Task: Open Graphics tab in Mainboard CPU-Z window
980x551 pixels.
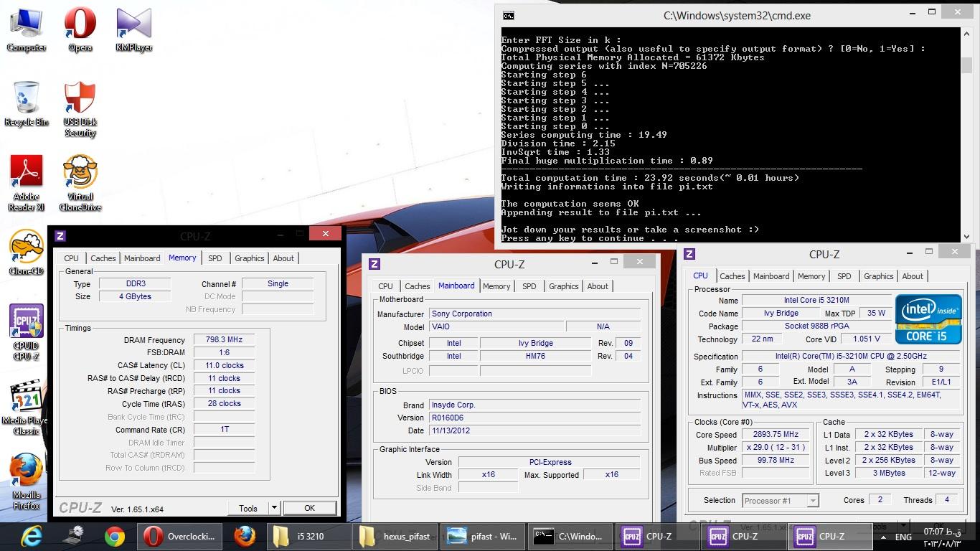Action: [563, 286]
